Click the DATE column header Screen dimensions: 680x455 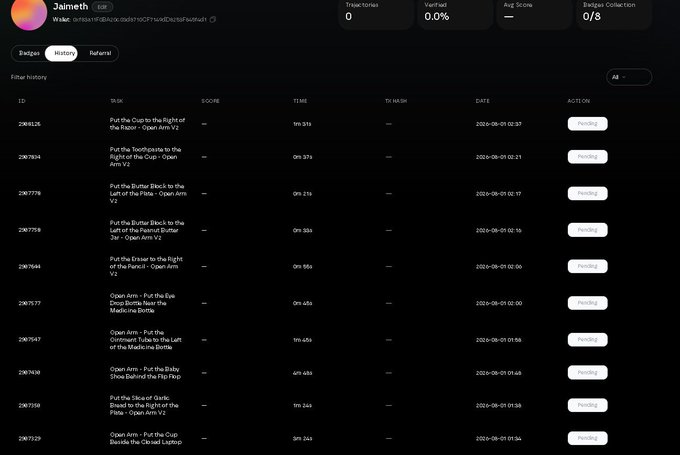tap(482, 101)
